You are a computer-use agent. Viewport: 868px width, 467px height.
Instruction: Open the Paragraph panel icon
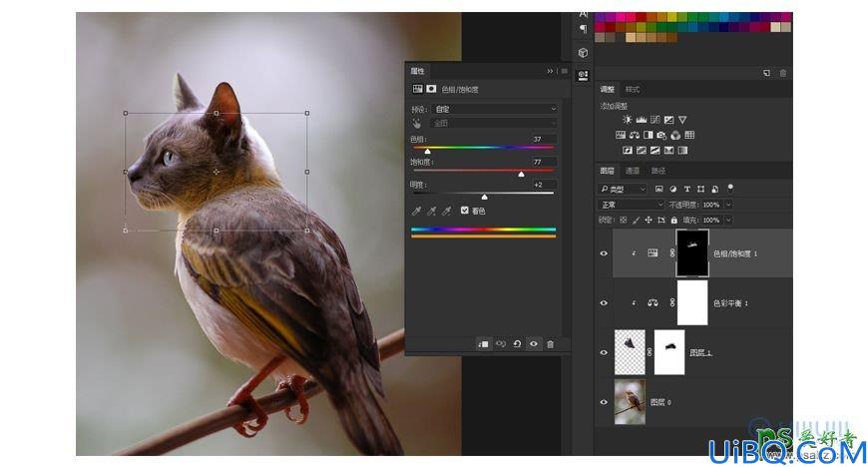coord(583,29)
